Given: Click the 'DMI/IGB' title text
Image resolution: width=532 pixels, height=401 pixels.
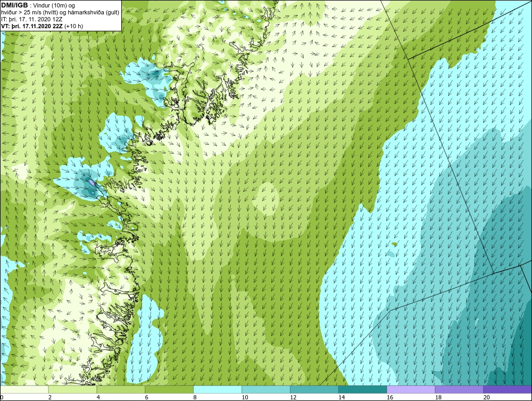Looking at the screenshot, I should (14, 5).
